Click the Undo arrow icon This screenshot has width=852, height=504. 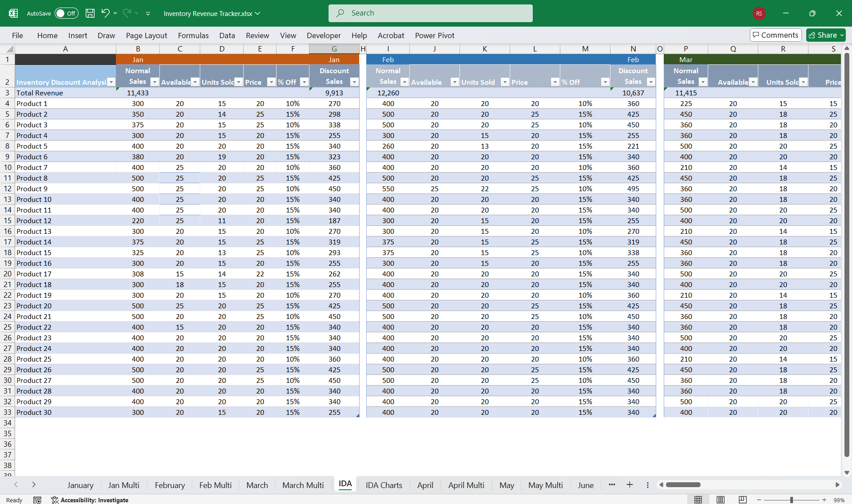(x=105, y=13)
